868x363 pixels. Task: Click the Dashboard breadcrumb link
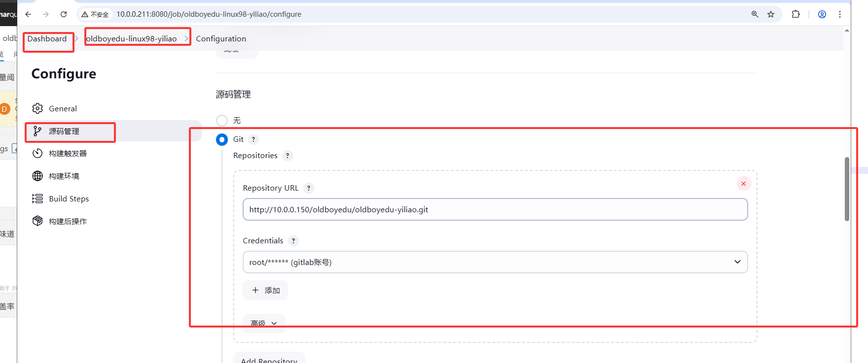coord(47,38)
